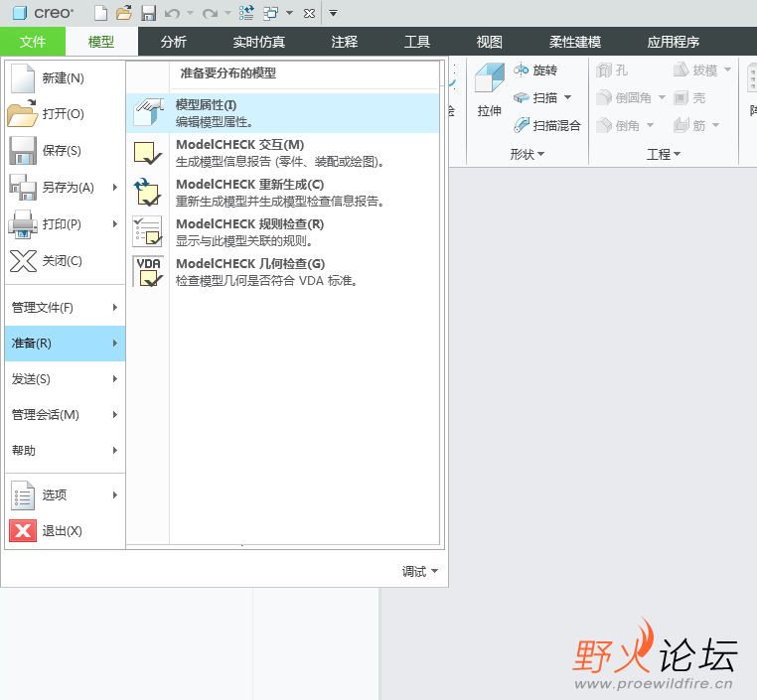Click the Redo arrow in quick access toolbar
Image resolution: width=757 pixels, height=700 pixels.
pos(210,14)
